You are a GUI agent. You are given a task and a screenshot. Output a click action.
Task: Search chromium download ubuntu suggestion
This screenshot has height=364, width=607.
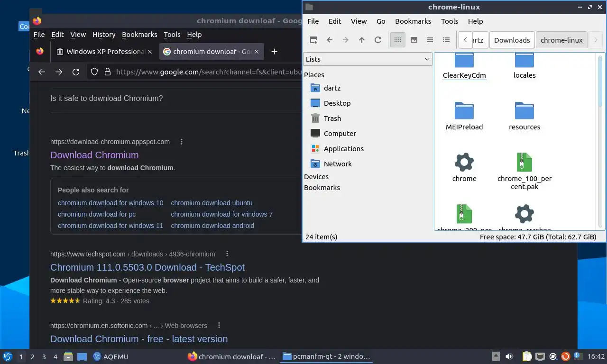[x=212, y=203]
